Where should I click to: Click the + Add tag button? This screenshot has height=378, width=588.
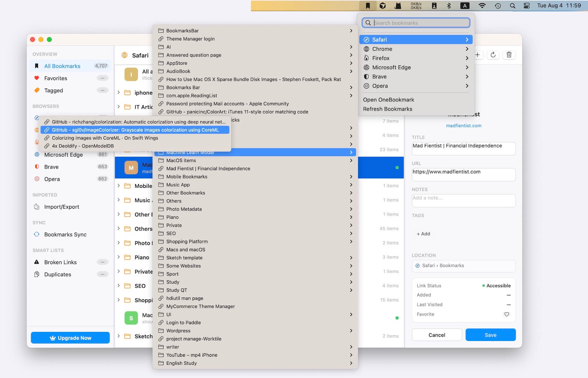(423, 234)
